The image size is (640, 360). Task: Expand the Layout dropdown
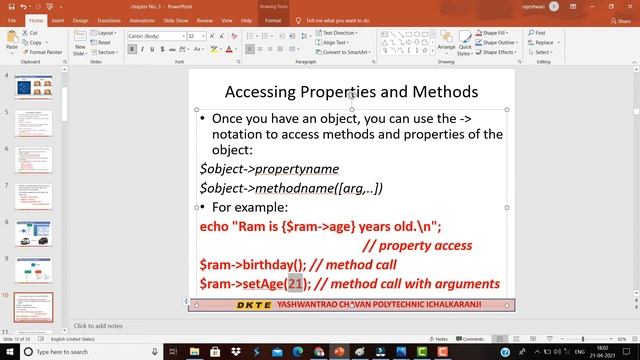(104, 33)
